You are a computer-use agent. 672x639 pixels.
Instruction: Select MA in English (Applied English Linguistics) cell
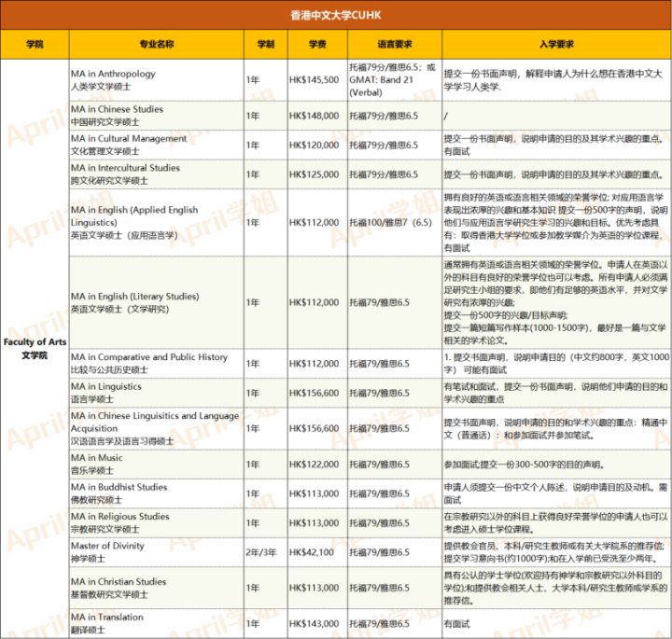[x=157, y=222]
